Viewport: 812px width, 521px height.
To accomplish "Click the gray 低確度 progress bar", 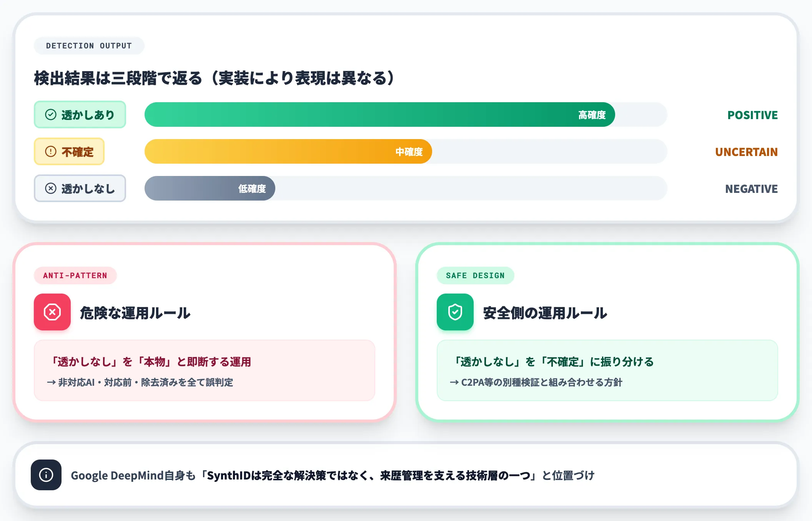I will [210, 188].
